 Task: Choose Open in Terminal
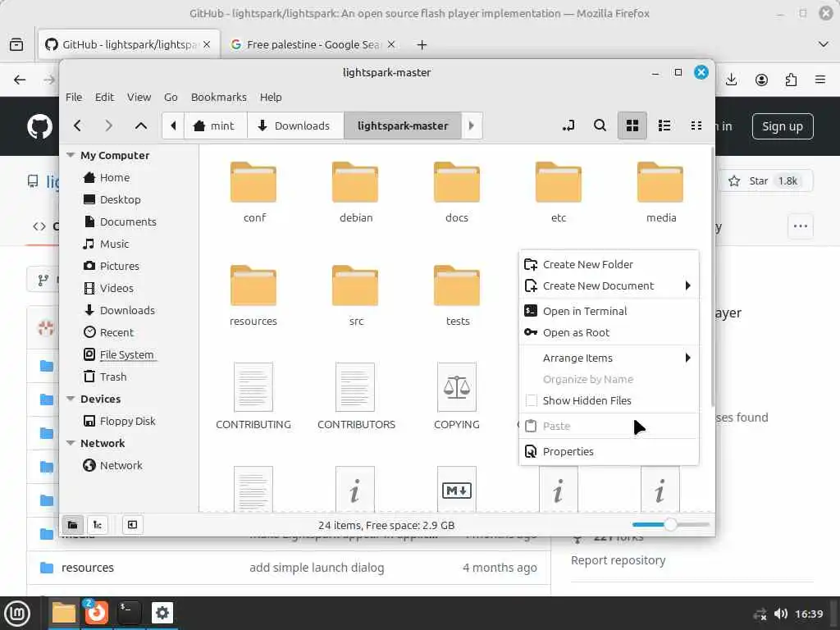pyautogui.click(x=609, y=311)
